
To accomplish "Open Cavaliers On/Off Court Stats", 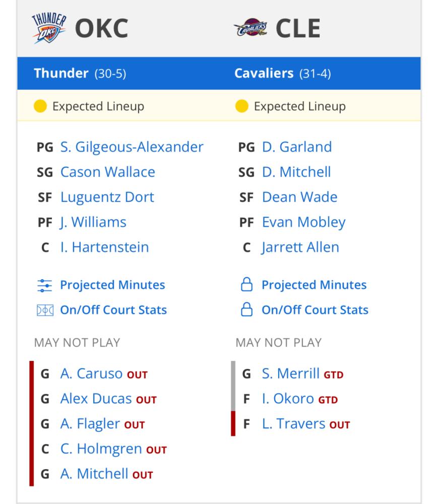I will [315, 310].
